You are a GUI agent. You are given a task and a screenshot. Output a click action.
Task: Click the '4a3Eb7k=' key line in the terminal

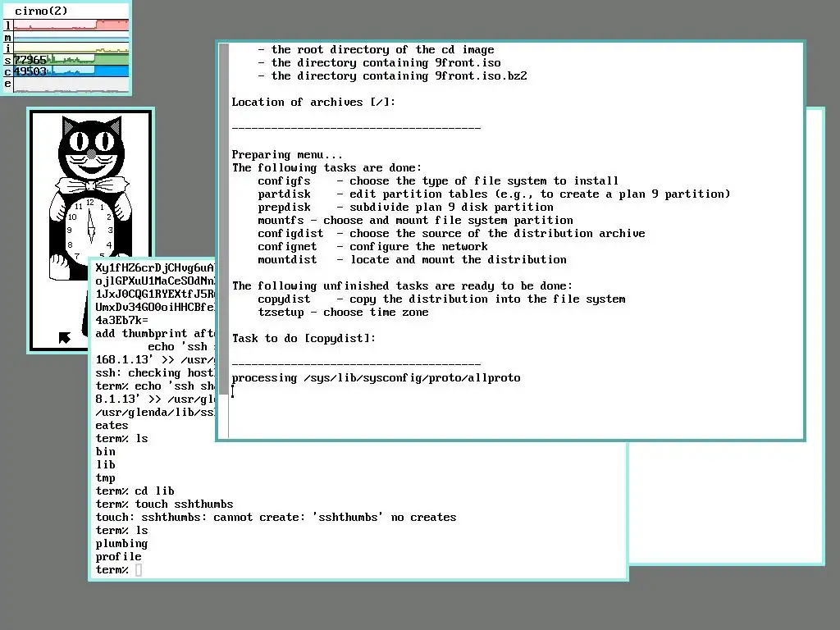click(121, 321)
